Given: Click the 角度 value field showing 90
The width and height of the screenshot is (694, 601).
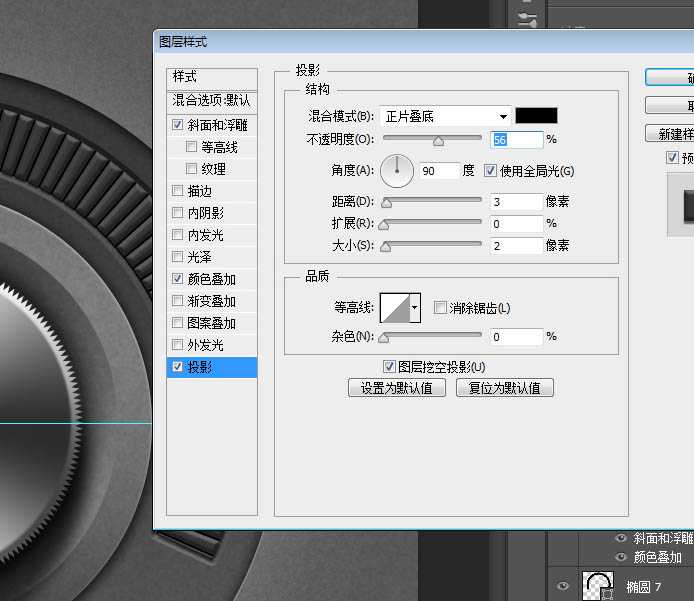Looking at the screenshot, I should pyautogui.click(x=438, y=171).
